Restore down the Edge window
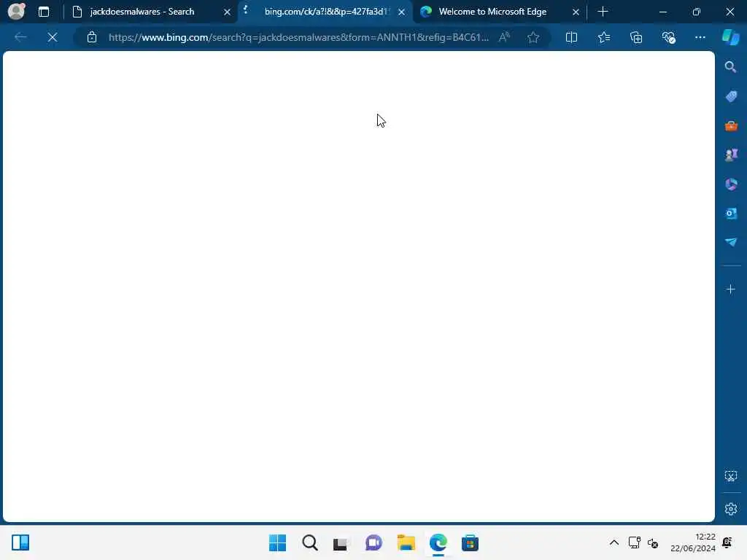Screen dimensions: 747x560 697,12
